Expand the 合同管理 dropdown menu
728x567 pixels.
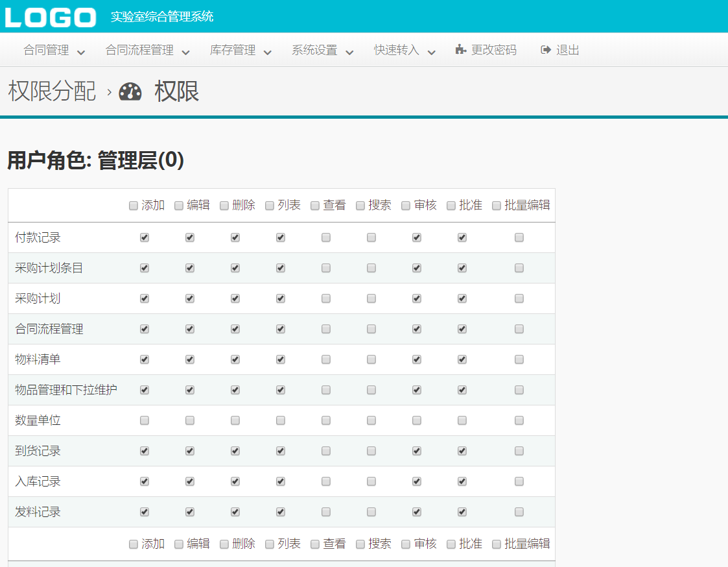point(54,51)
